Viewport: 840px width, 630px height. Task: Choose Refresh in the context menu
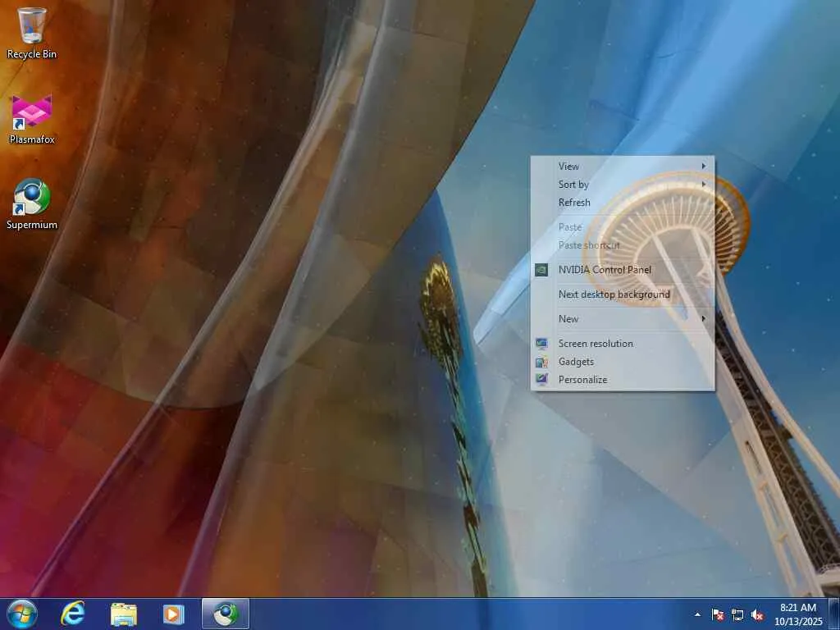coord(623,203)
